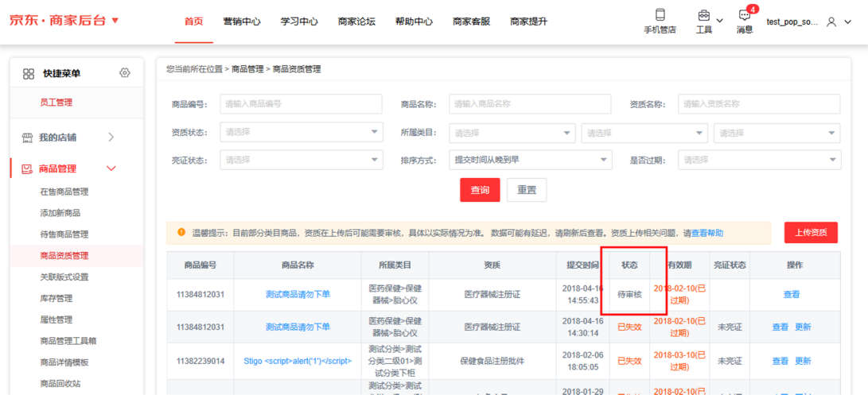Open the 工具 toolbox icon
868x395 pixels.
click(x=703, y=16)
